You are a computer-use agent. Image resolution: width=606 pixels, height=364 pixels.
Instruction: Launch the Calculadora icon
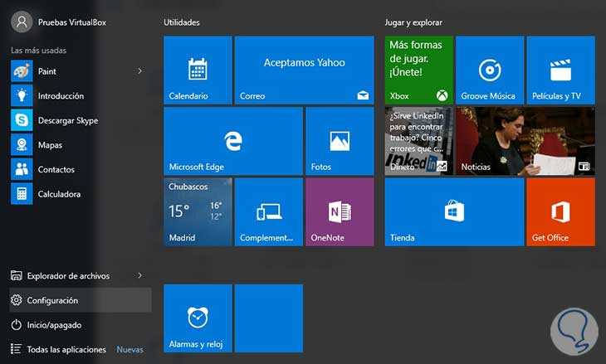(22, 194)
